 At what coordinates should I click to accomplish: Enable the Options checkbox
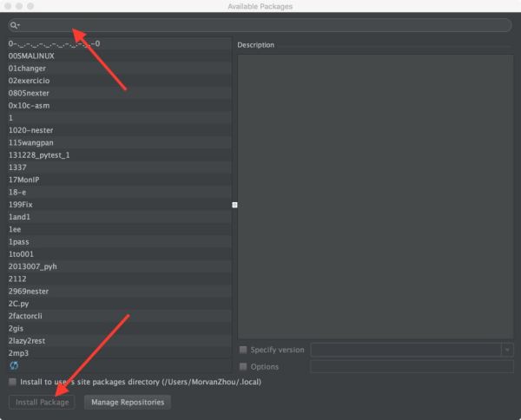[x=243, y=366]
